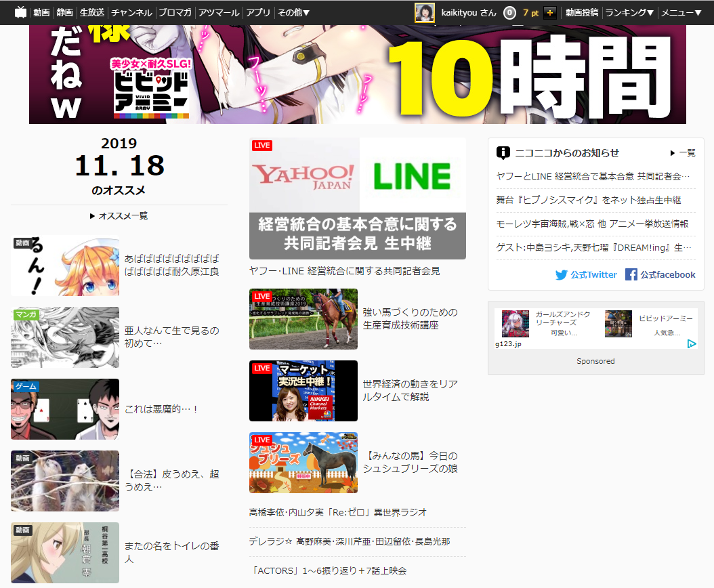Expand the メニュー dropdown
Image resolution: width=714 pixels, height=588 pixels.
click(681, 13)
